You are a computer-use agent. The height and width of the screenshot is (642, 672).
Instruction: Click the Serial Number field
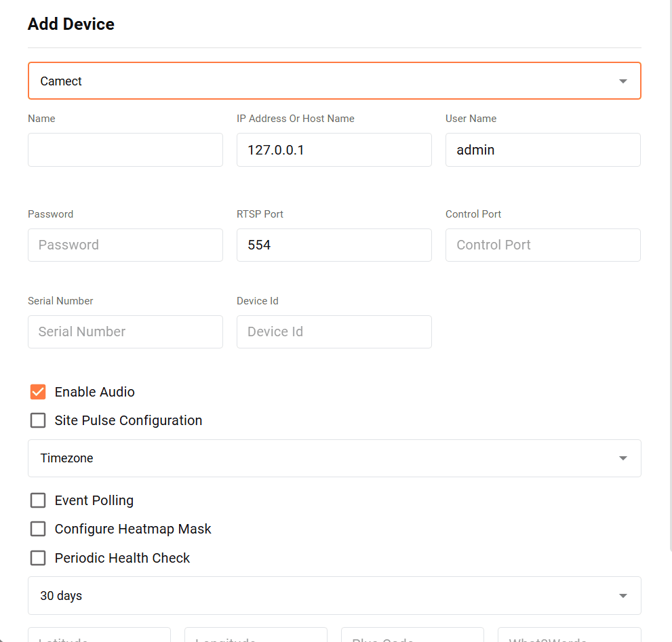[125, 332]
